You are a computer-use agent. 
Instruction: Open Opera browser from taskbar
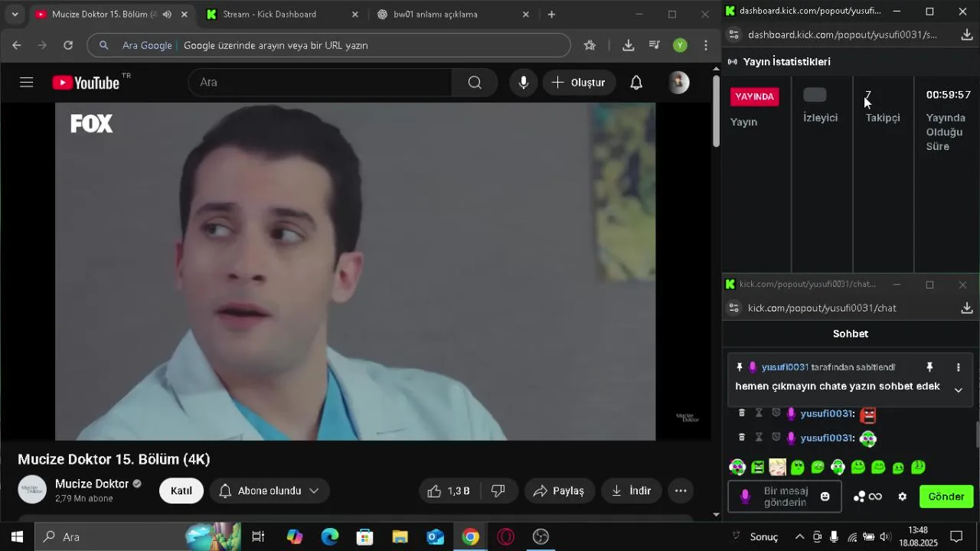pyautogui.click(x=506, y=536)
